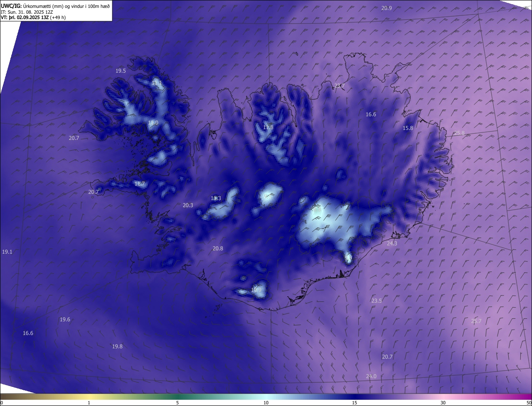The height and width of the screenshot is (406, 532).
Task: Click the 24.3 value label
Action: tap(392, 243)
